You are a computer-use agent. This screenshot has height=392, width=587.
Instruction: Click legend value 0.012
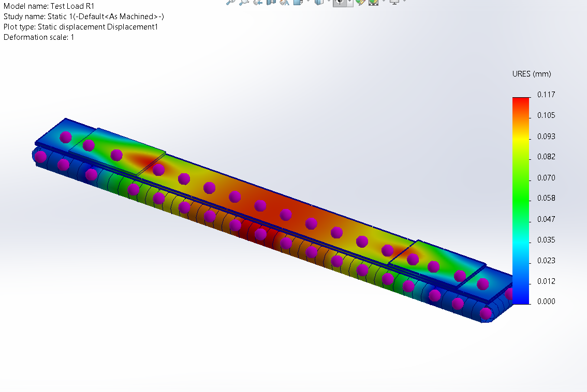(546, 281)
